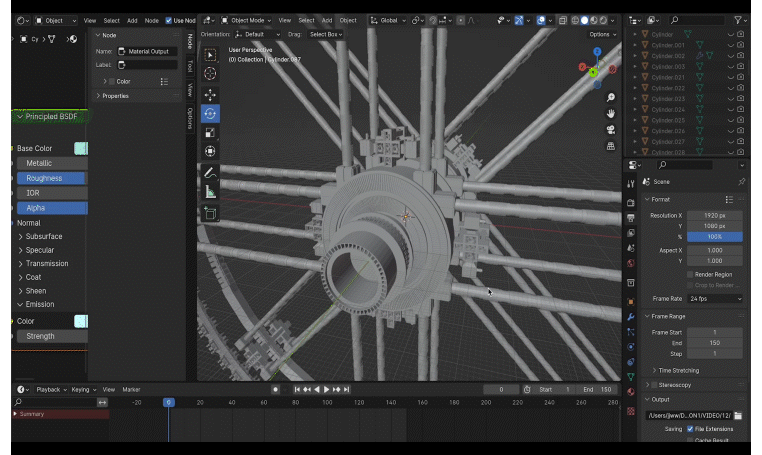
Task: Click the node Name field Material Output
Action: 147,51
